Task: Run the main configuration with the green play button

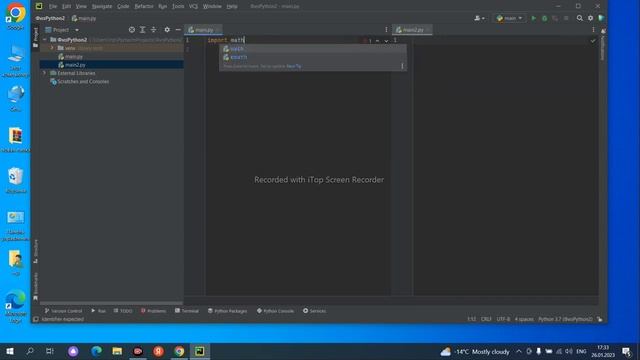Action: click(x=533, y=18)
